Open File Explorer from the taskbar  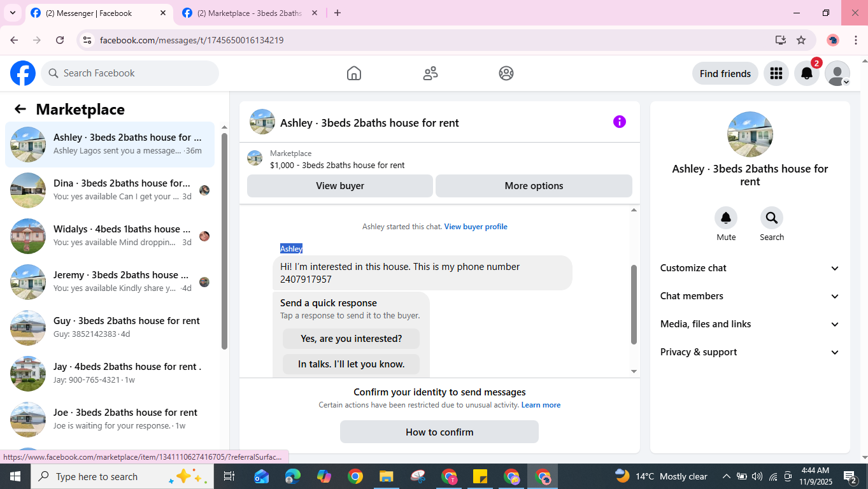(387, 476)
